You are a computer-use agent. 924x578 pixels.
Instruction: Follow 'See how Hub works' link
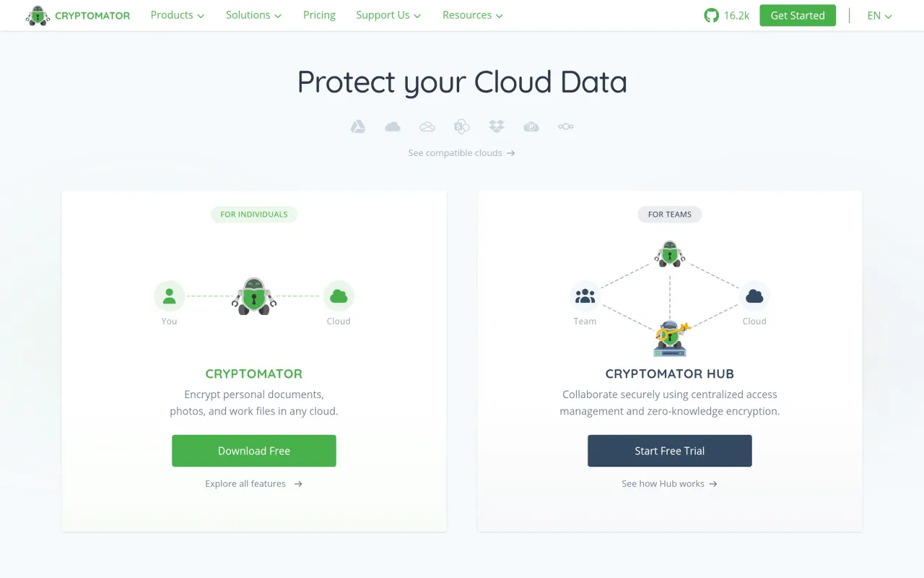pyautogui.click(x=670, y=484)
